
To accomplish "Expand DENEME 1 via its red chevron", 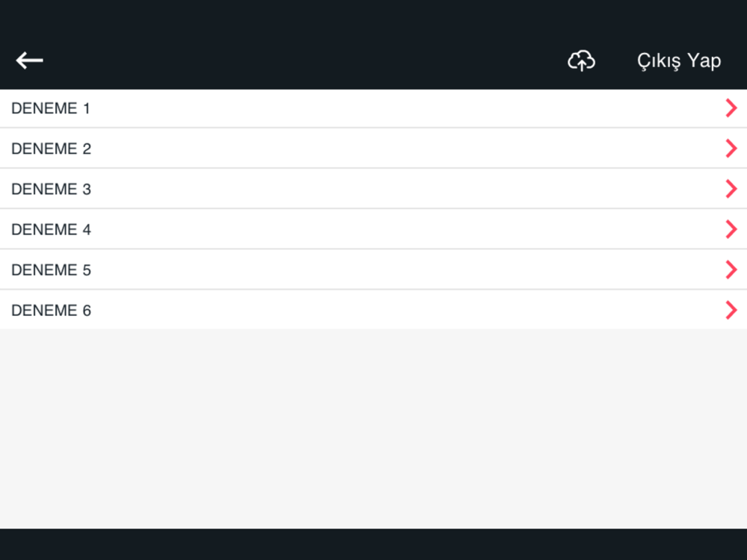I will click(x=731, y=108).
